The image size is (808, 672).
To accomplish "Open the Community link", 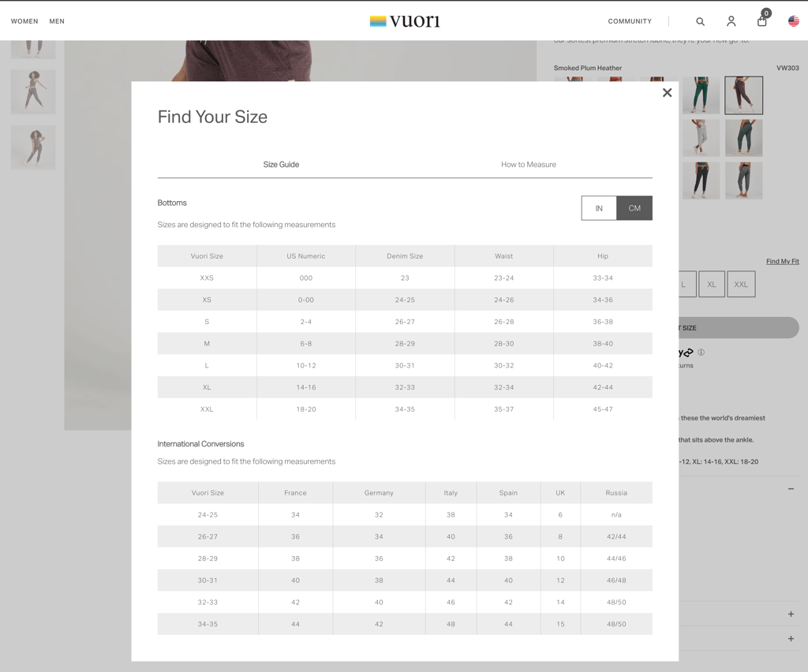I will (x=629, y=21).
